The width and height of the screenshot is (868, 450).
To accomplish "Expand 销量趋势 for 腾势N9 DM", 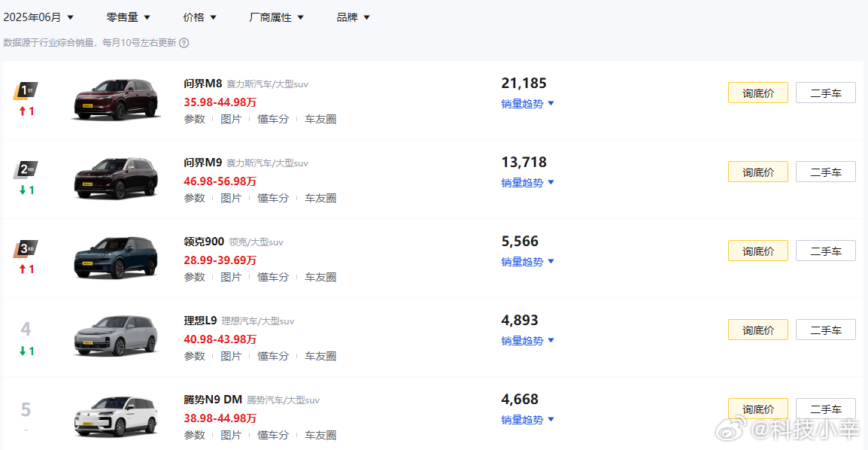I will [527, 420].
